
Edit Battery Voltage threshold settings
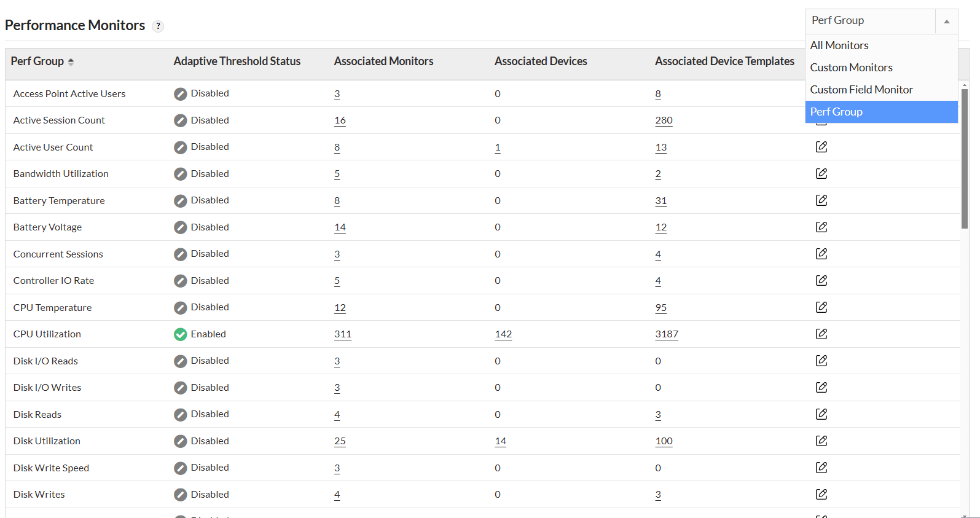(x=821, y=227)
